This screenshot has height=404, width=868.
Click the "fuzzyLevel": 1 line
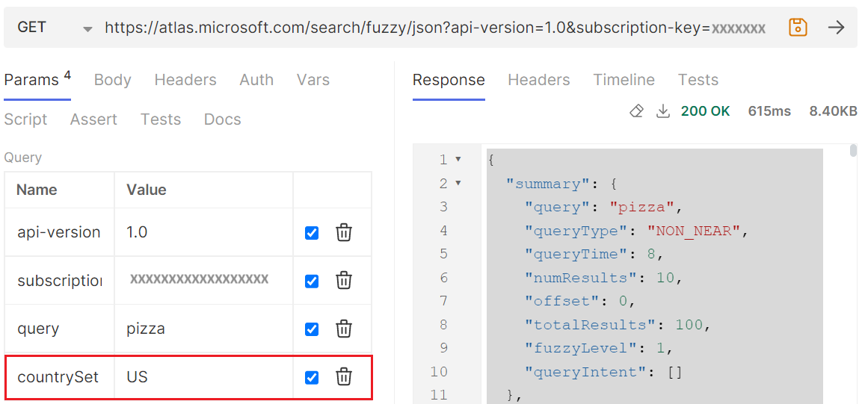pos(599,349)
